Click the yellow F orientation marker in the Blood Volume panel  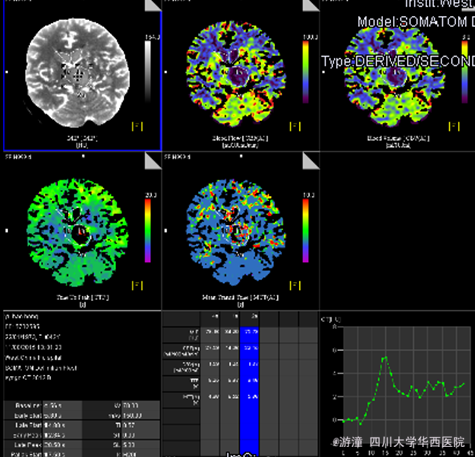click(454, 126)
